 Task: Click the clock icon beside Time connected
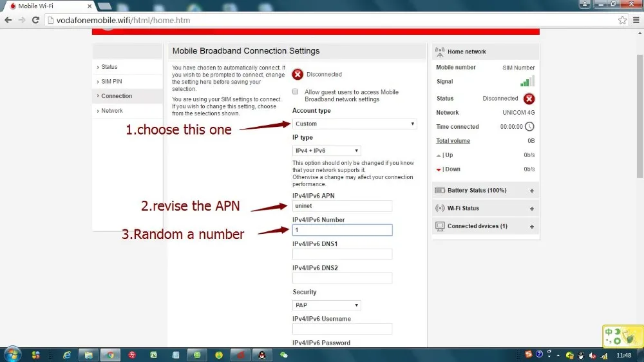[x=529, y=126]
